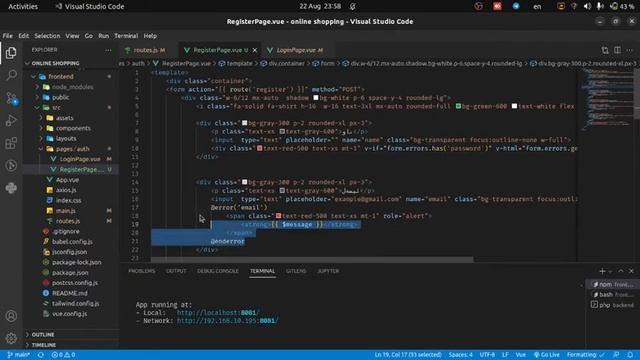Screen dimensions: 640x360
Task: Open the Search view in activity bar
Action: point(11,75)
